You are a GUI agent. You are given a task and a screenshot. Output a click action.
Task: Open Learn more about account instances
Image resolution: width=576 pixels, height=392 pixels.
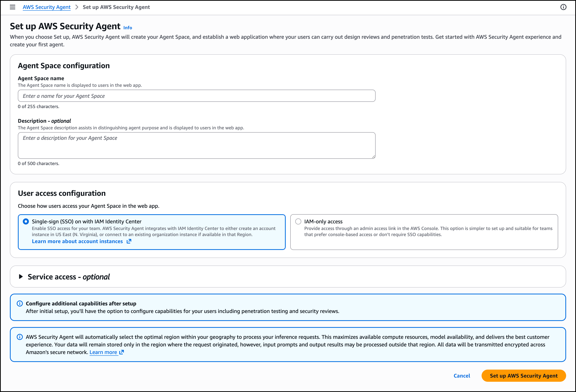coord(77,241)
